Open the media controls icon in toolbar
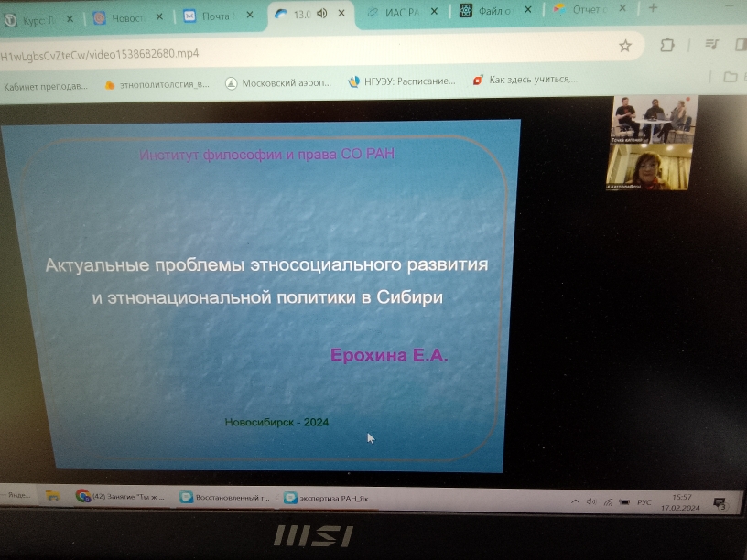 [x=710, y=44]
